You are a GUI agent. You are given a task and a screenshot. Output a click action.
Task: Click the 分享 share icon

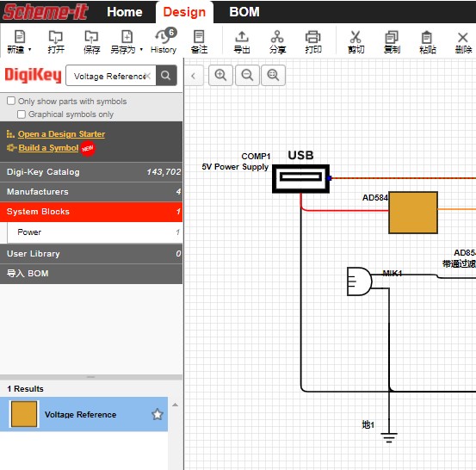[x=277, y=37]
